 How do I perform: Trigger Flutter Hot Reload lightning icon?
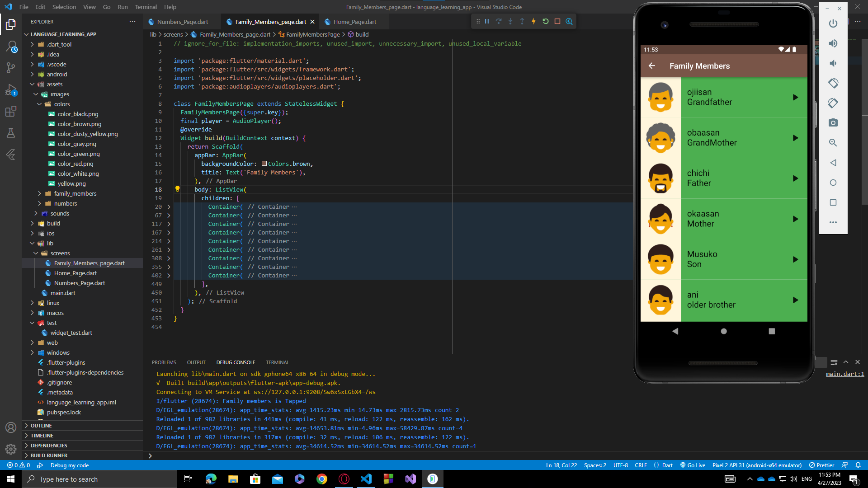(534, 21)
